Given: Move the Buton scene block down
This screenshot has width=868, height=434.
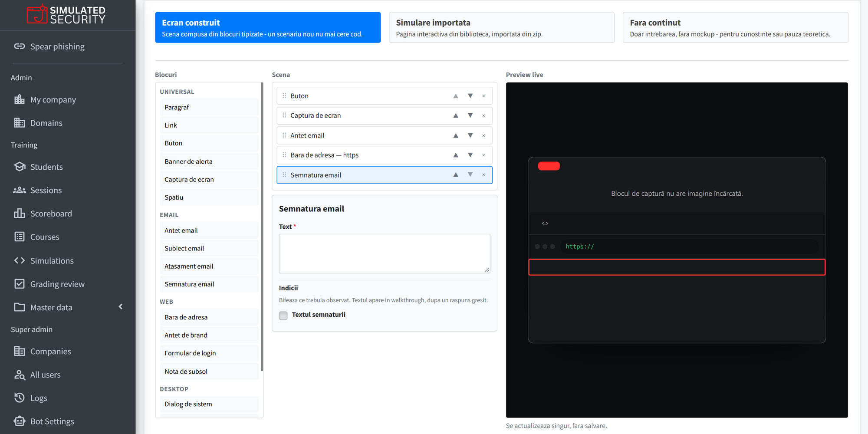Looking at the screenshot, I should pyautogui.click(x=470, y=96).
